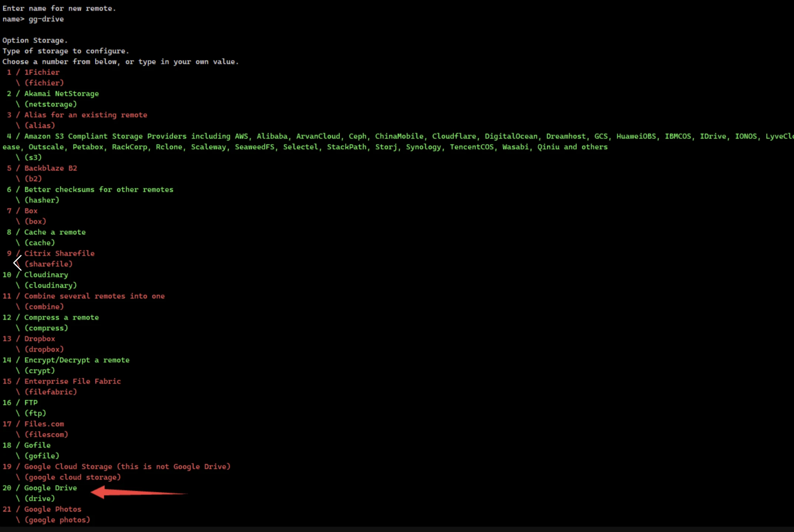The height and width of the screenshot is (532, 794).
Task: Click the '(hasher)' identifier
Action: tap(42, 200)
